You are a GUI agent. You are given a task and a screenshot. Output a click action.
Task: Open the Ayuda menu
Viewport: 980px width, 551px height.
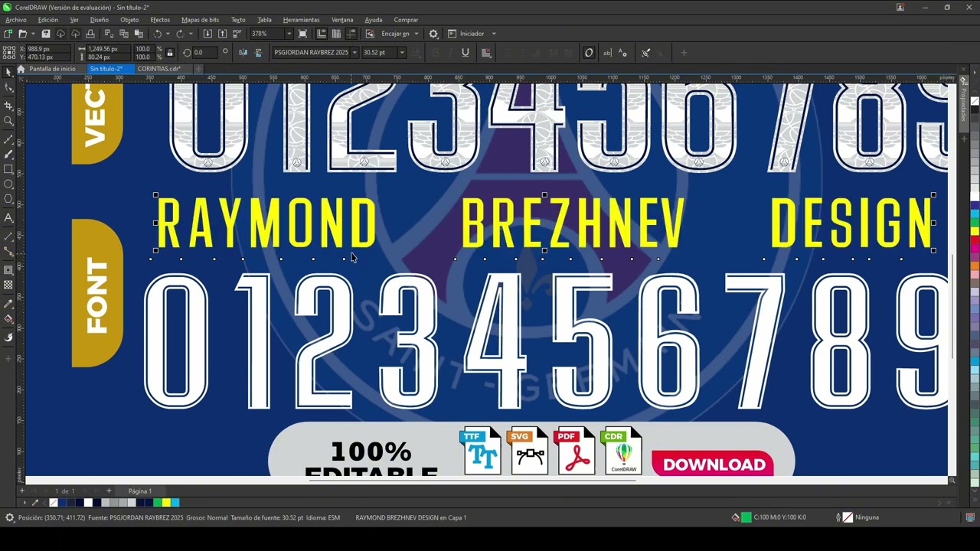[373, 20]
